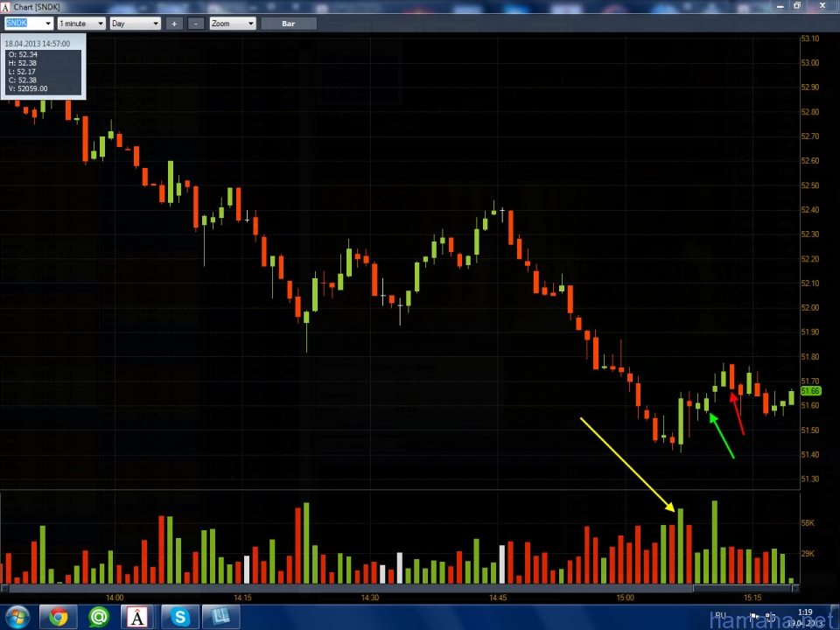Click the Bar chart type button

(x=288, y=24)
